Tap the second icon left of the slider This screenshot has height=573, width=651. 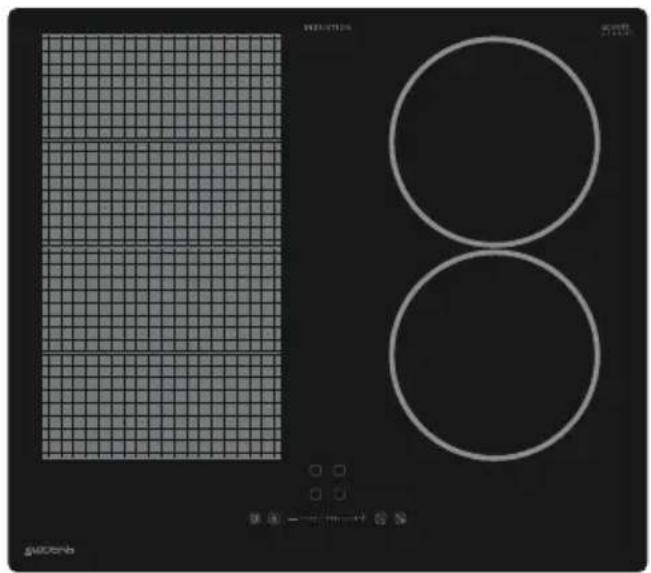point(273,518)
